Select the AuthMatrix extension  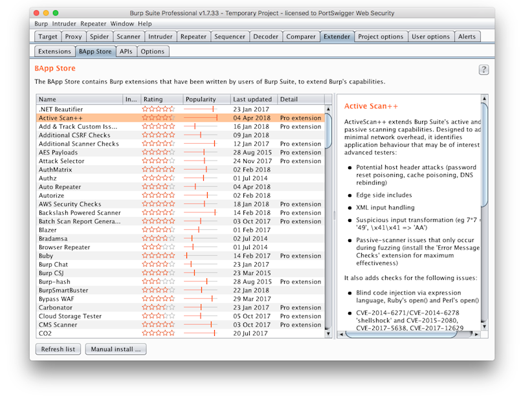tap(181, 170)
